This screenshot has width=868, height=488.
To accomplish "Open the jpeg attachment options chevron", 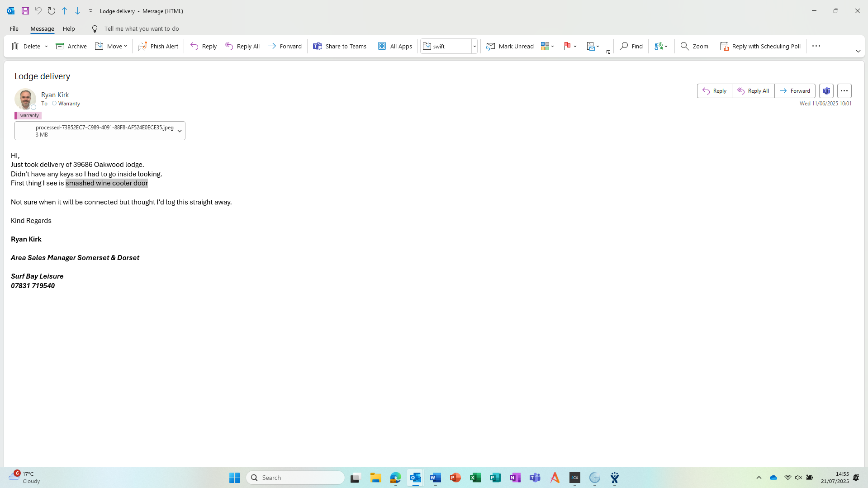I will 180,131.
